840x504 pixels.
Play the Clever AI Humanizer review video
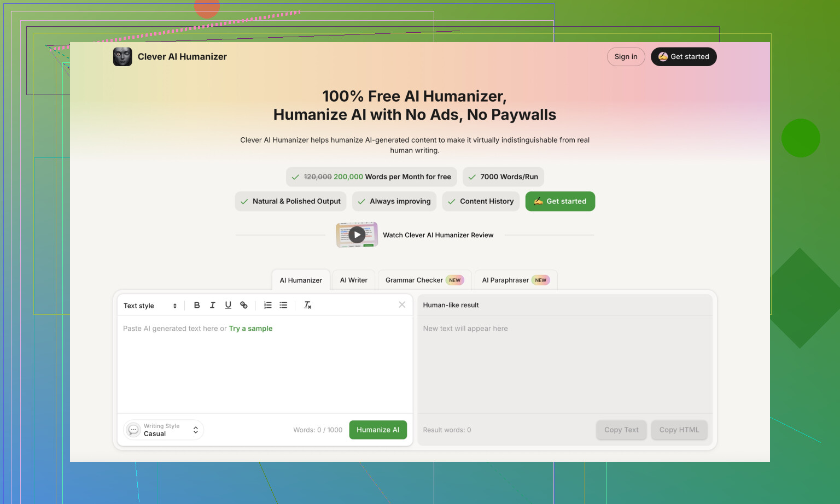click(x=357, y=235)
